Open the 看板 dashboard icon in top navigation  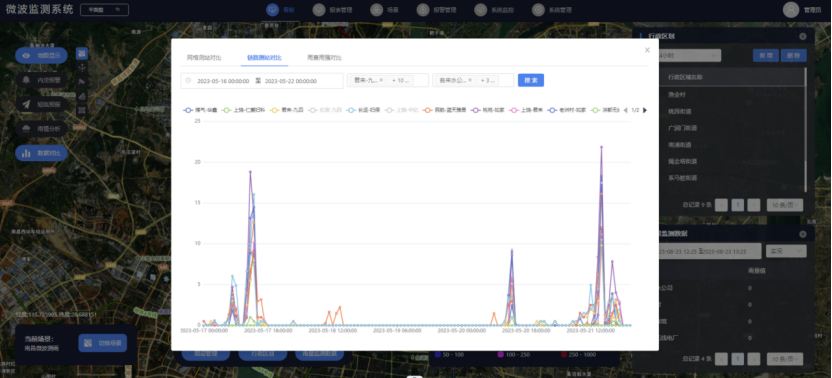coord(272,10)
